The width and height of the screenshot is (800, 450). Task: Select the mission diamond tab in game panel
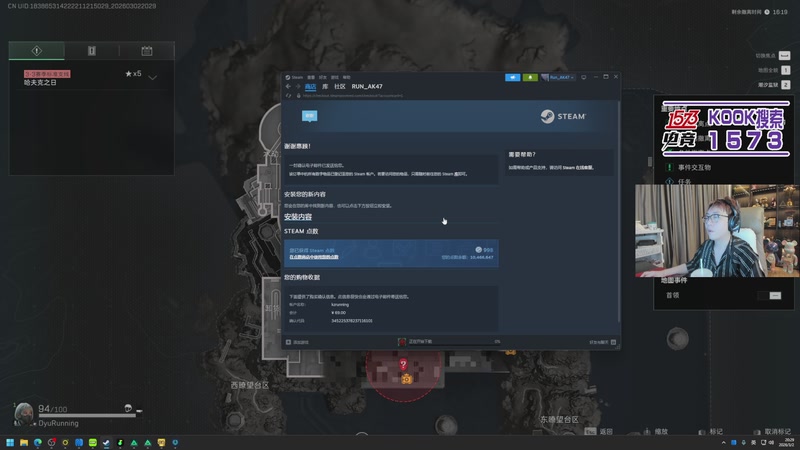click(x=37, y=51)
